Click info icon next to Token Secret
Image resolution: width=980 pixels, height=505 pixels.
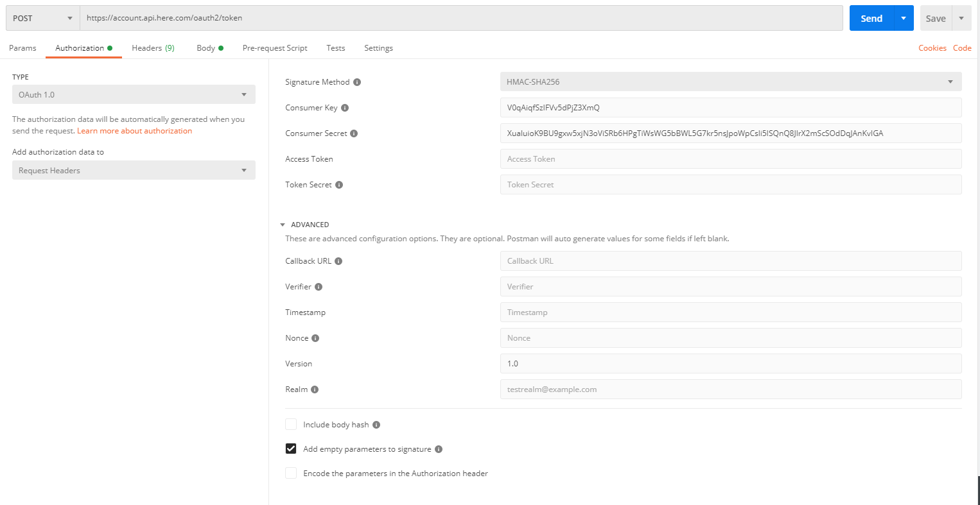point(339,185)
